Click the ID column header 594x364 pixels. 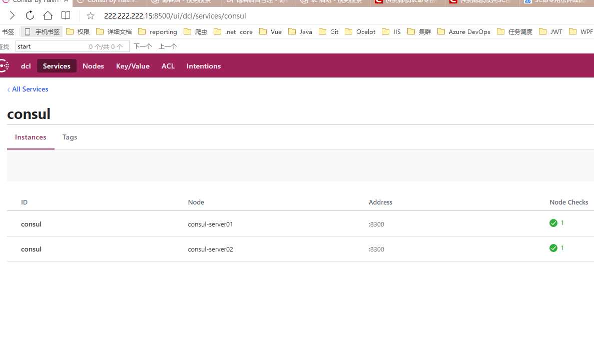(x=24, y=202)
